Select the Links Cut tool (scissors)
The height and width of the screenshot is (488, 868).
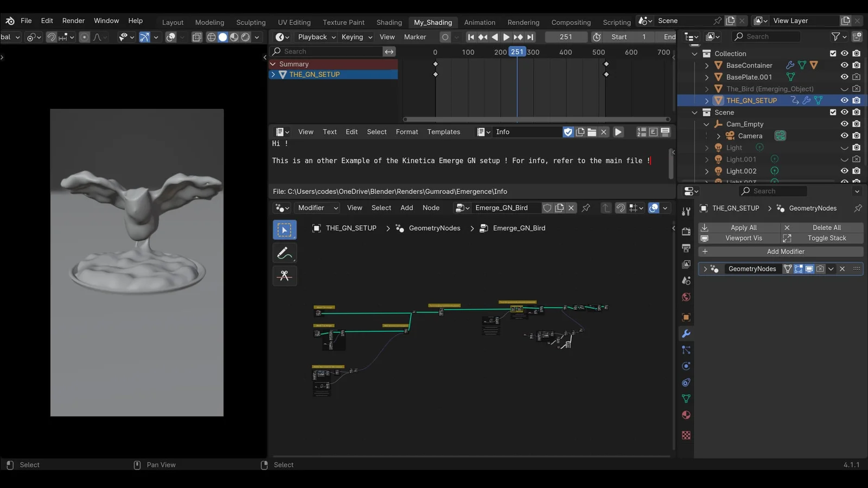point(284,275)
